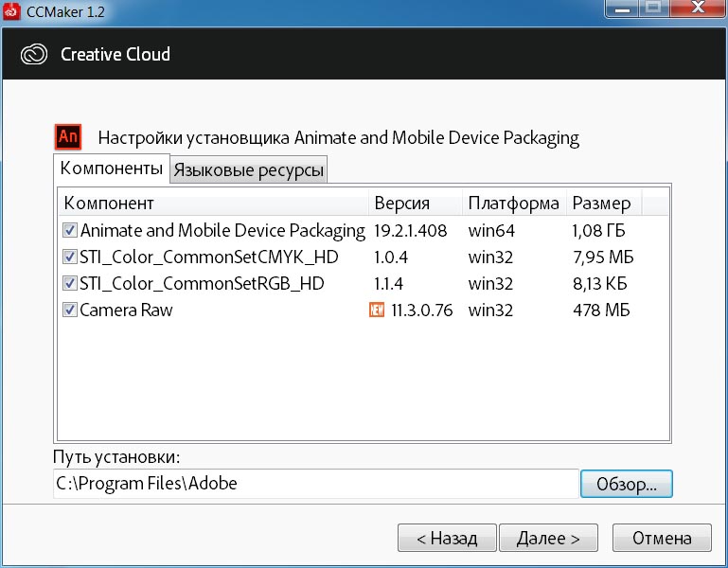The width and height of the screenshot is (728, 568).
Task: Cancel setup with Отмена button
Action: point(662,538)
